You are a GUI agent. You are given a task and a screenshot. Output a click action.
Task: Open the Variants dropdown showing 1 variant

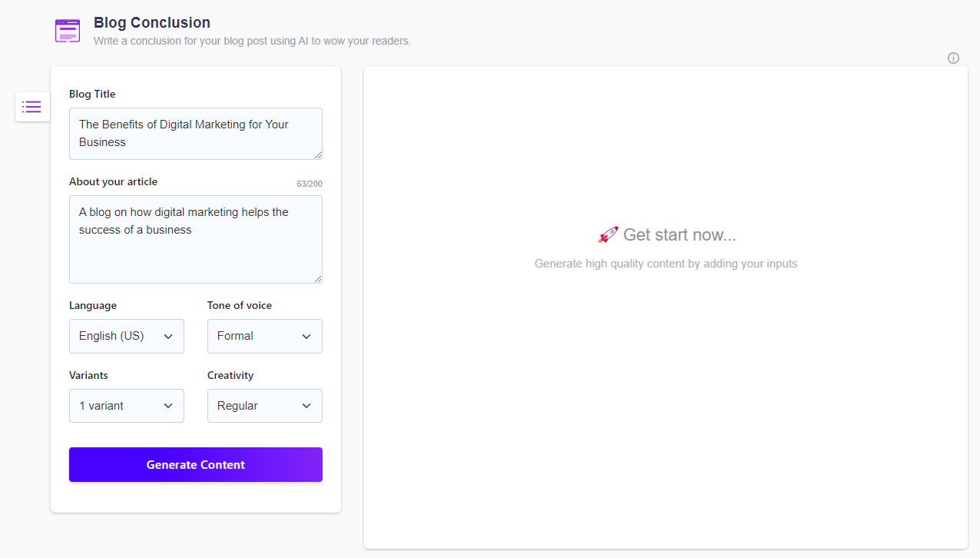click(x=126, y=405)
